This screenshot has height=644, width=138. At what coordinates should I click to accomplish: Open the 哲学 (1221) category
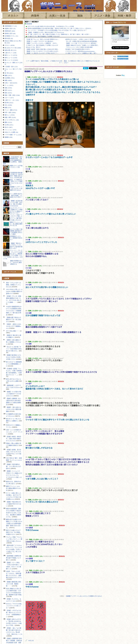[8, 90]
